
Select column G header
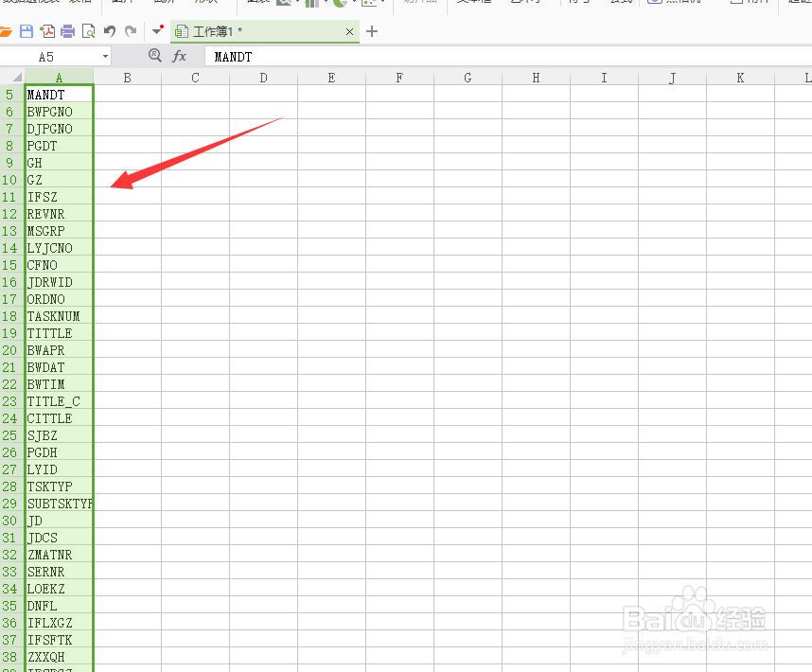[468, 78]
